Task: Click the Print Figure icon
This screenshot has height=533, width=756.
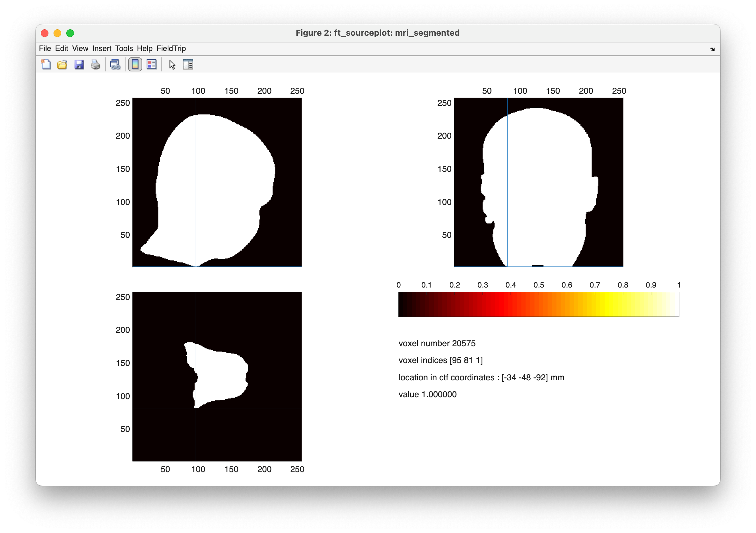Action: [x=96, y=65]
